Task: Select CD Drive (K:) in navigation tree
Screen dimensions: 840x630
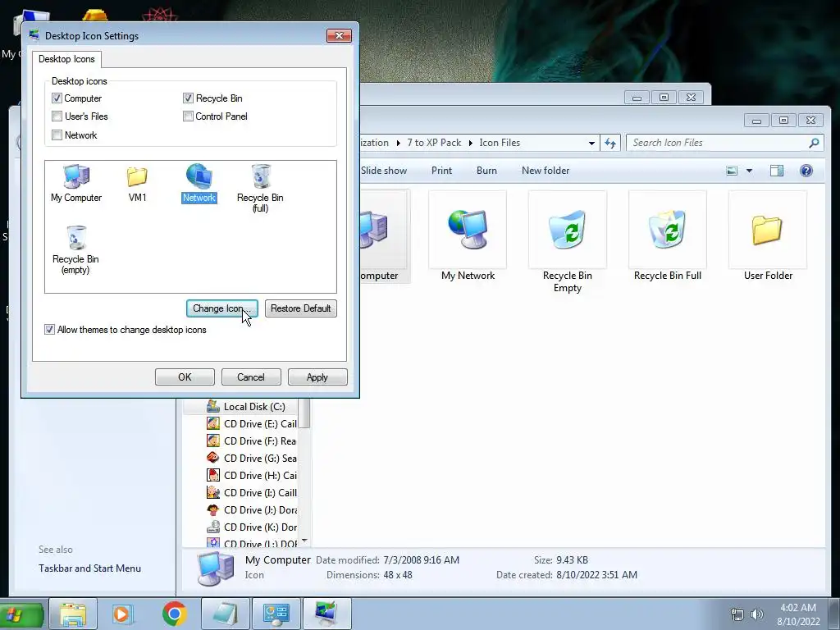Action: pos(251,527)
